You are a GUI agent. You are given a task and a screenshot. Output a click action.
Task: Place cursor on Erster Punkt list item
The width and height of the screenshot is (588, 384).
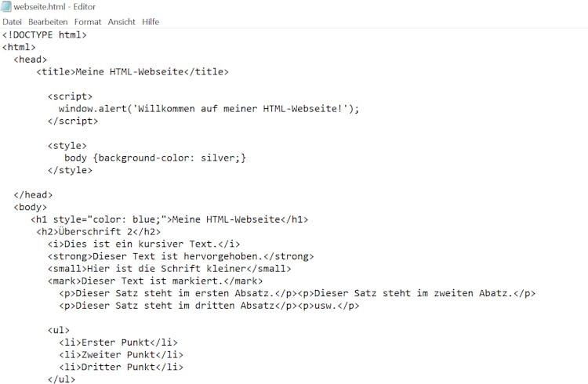tap(118, 342)
